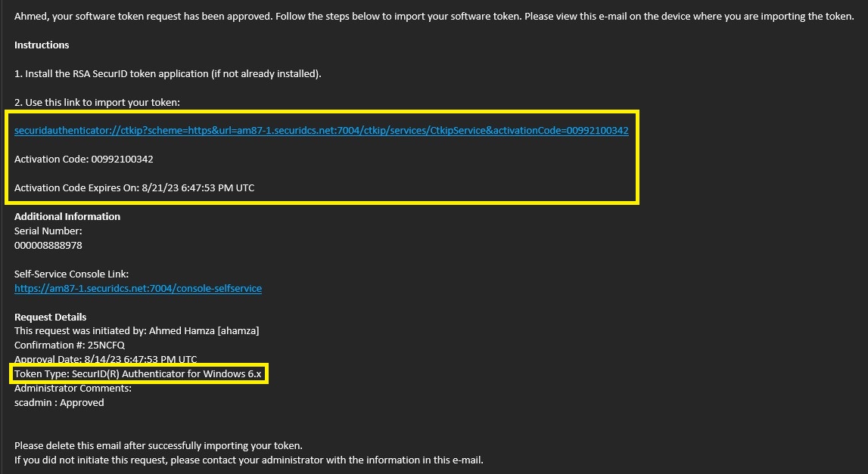The width and height of the screenshot is (868, 474).
Task: Click the request initiated by Ahmed Hamza line
Action: (137, 331)
